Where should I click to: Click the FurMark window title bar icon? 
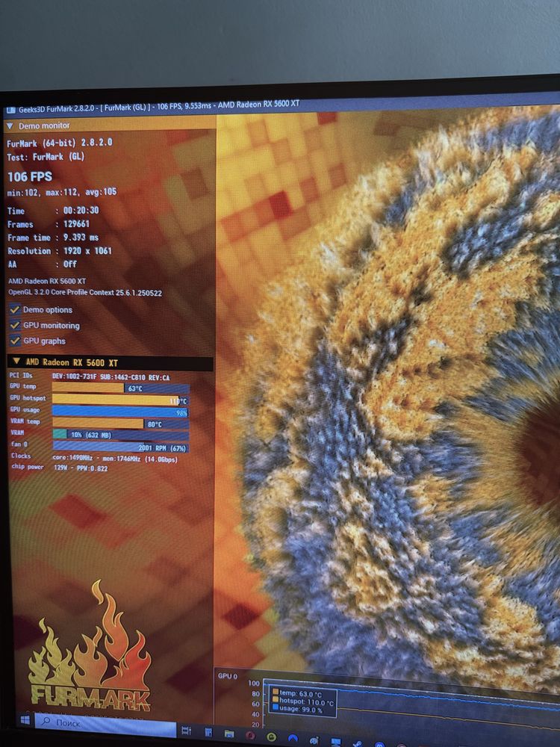point(10,111)
